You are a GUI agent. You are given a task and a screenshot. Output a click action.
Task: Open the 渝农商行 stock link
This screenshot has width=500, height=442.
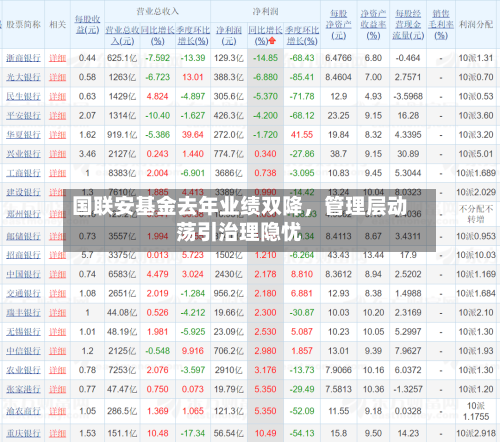[x=23, y=411]
